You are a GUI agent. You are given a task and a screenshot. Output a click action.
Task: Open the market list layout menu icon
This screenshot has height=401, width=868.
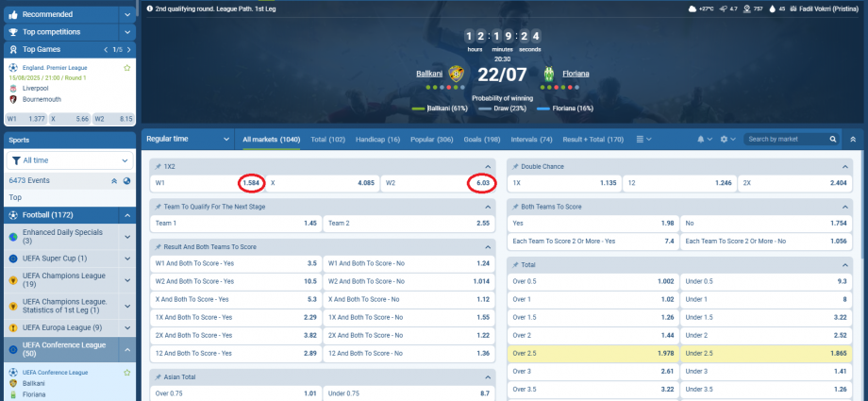pos(640,139)
